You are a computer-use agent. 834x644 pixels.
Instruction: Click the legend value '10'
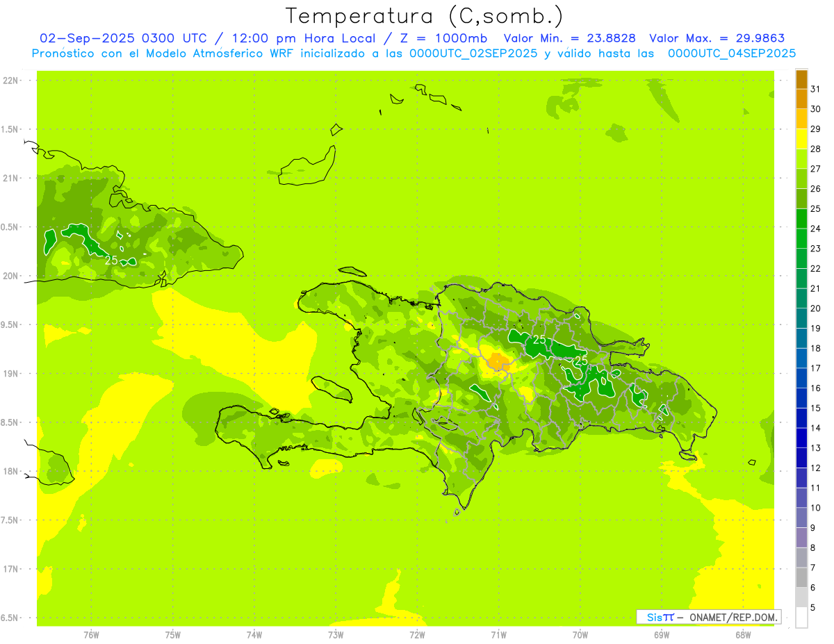tap(816, 508)
